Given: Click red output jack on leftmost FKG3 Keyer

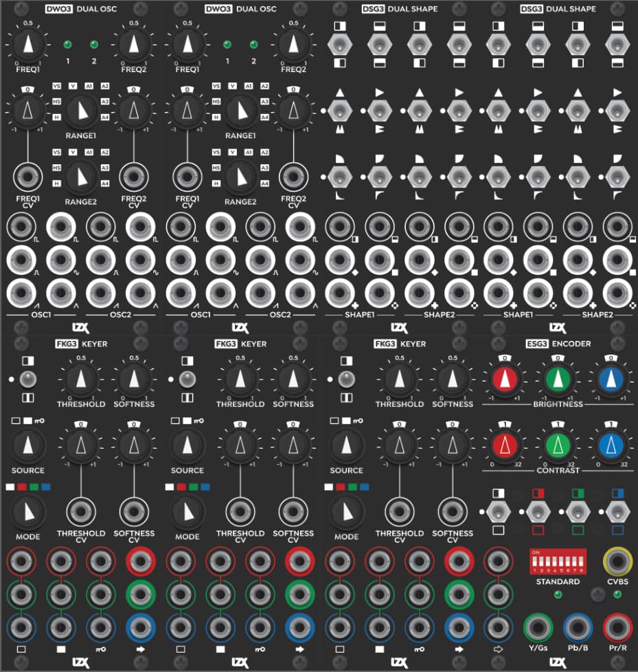Looking at the screenshot, I should tap(141, 561).
